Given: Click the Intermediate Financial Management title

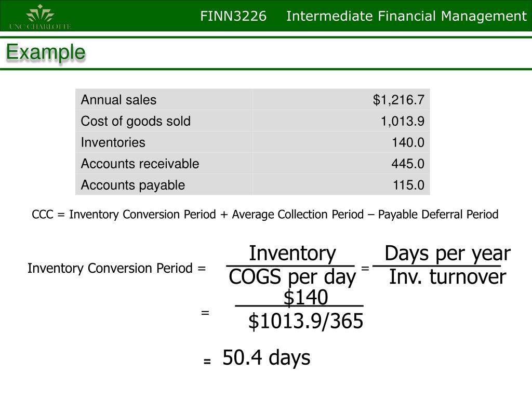Looking at the screenshot, I should [406, 16].
